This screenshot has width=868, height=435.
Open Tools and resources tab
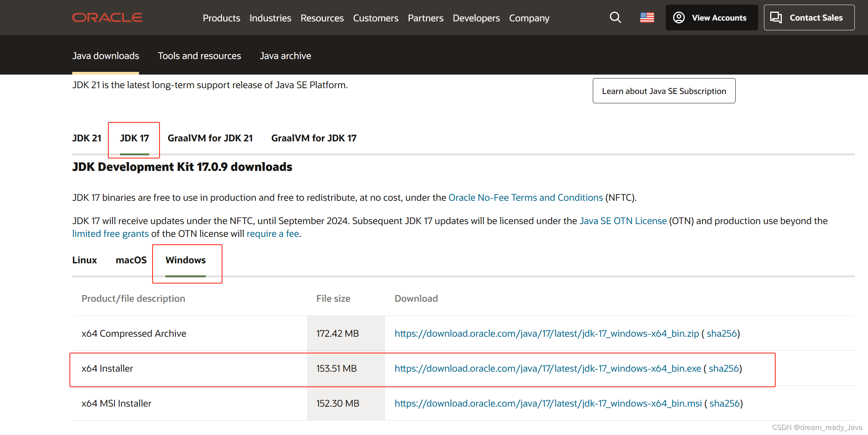(x=199, y=56)
